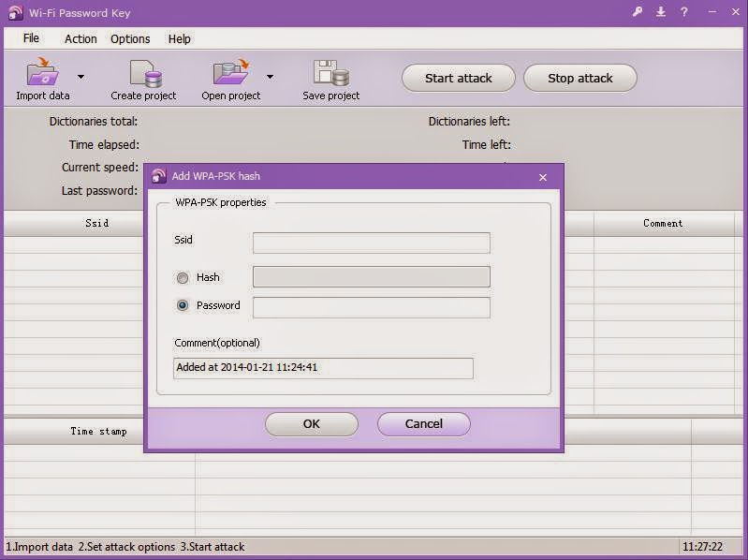Click the Last password label
The image size is (748, 560).
tap(99, 191)
